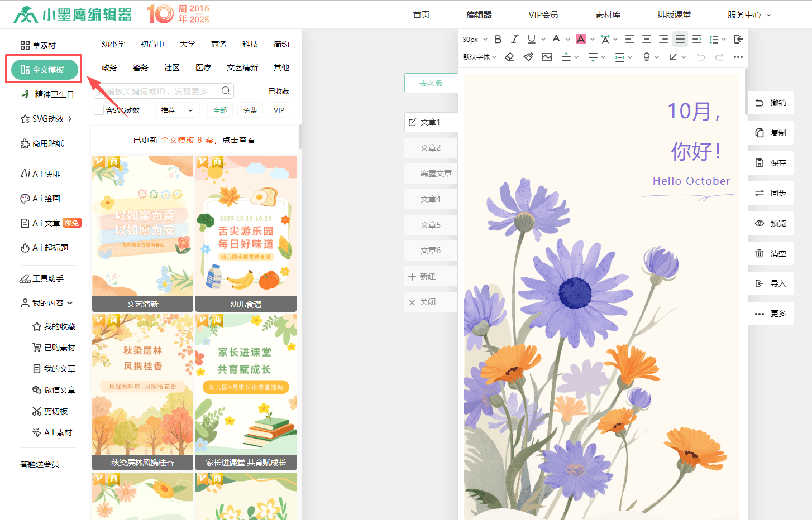Image resolution: width=812 pixels, height=520 pixels.
Task: Expand the 默认字体 font dropdown
Action: pos(479,57)
